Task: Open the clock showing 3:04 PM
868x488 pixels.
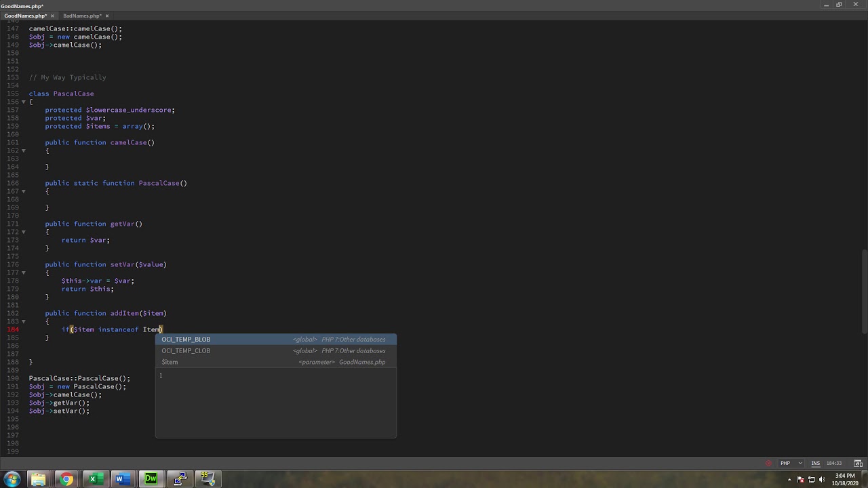Action: click(845, 479)
